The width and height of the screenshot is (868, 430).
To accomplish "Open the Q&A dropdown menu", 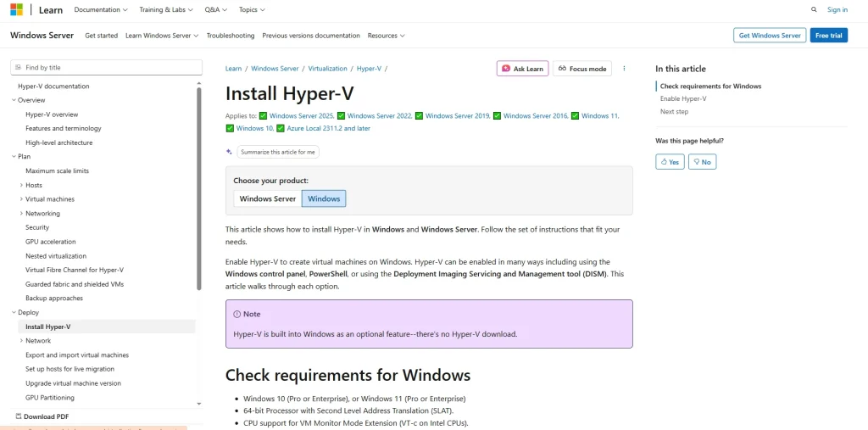I will tap(216, 9).
